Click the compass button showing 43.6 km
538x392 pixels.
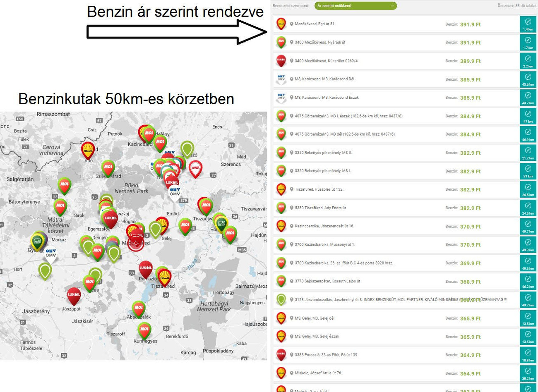[x=528, y=79]
